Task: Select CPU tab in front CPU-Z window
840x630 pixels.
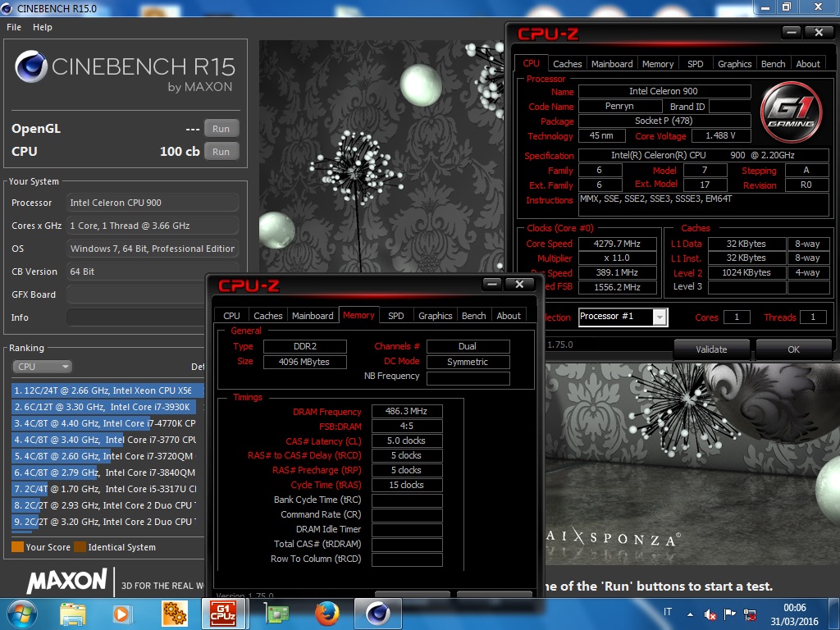Action: click(231, 316)
